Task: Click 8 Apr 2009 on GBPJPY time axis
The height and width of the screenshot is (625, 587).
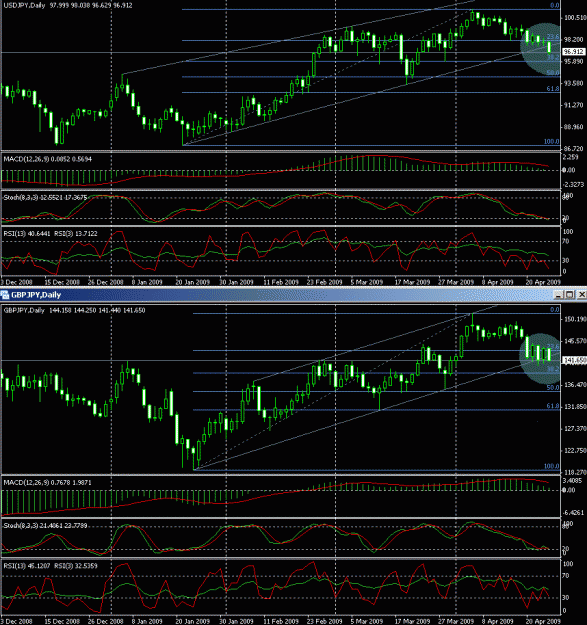Action: click(498, 621)
